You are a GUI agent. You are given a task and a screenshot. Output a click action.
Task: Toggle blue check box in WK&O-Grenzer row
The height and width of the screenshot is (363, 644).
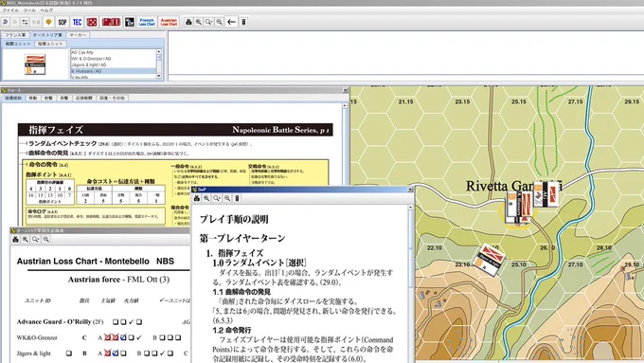tap(123, 337)
